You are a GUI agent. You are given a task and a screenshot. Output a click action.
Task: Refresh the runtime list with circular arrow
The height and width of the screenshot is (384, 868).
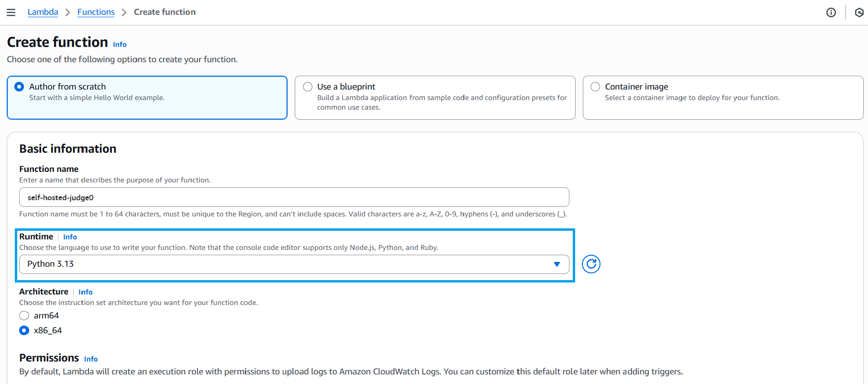click(x=591, y=264)
